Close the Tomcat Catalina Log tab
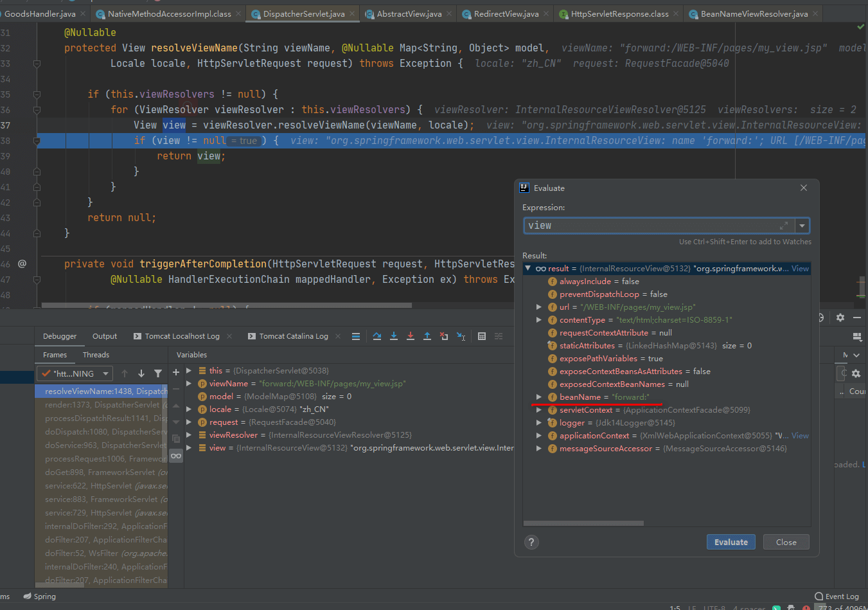Screen dimensions: 868x610 pos(339,336)
